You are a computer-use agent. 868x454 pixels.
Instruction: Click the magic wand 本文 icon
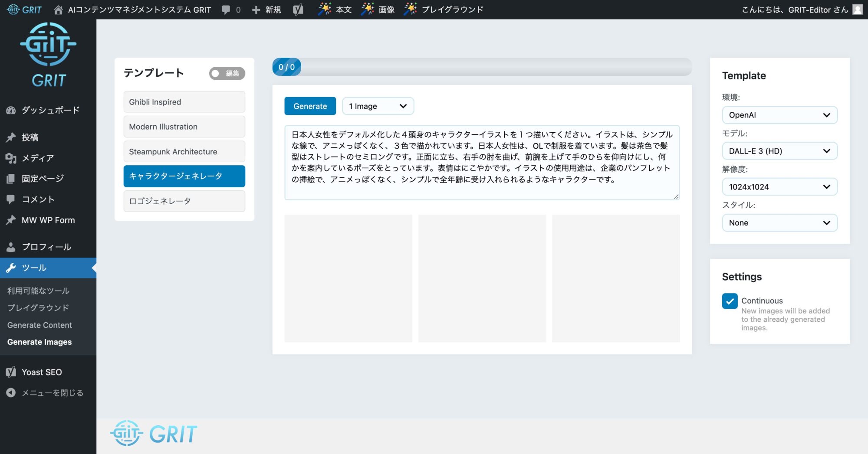(324, 9)
